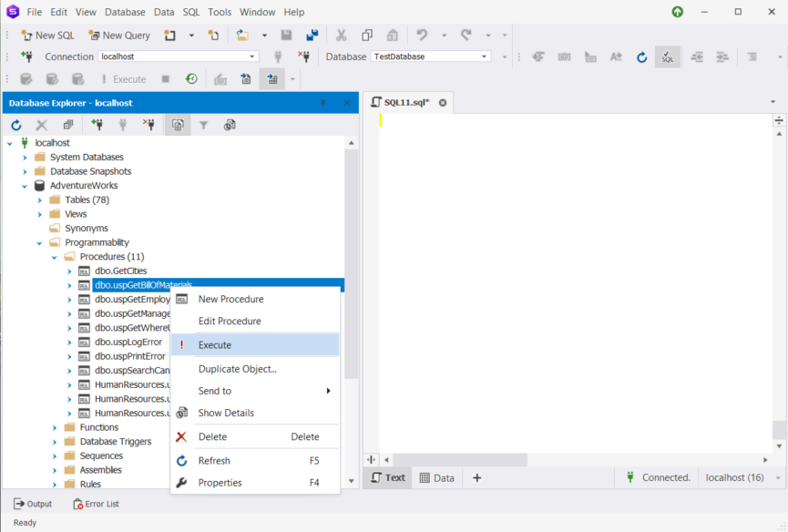Viewport: 788px width, 532px height.
Task: Open the Database menu
Action: coord(125,12)
